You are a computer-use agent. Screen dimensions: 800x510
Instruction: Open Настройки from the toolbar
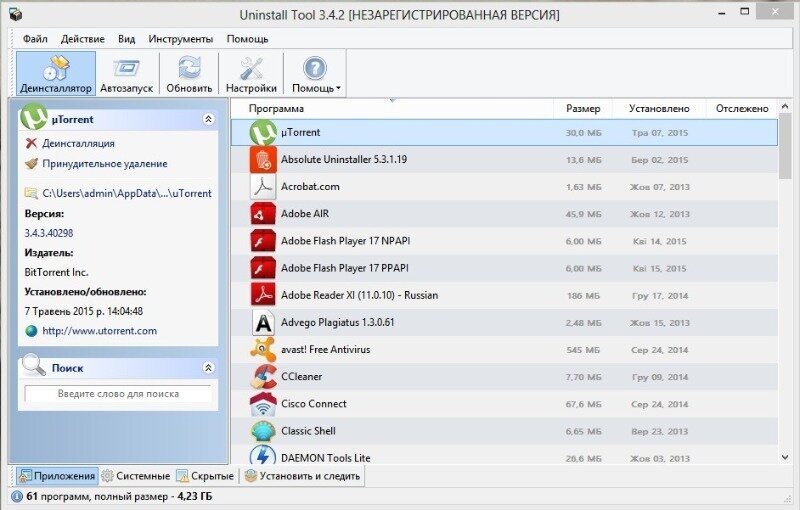coord(251,73)
